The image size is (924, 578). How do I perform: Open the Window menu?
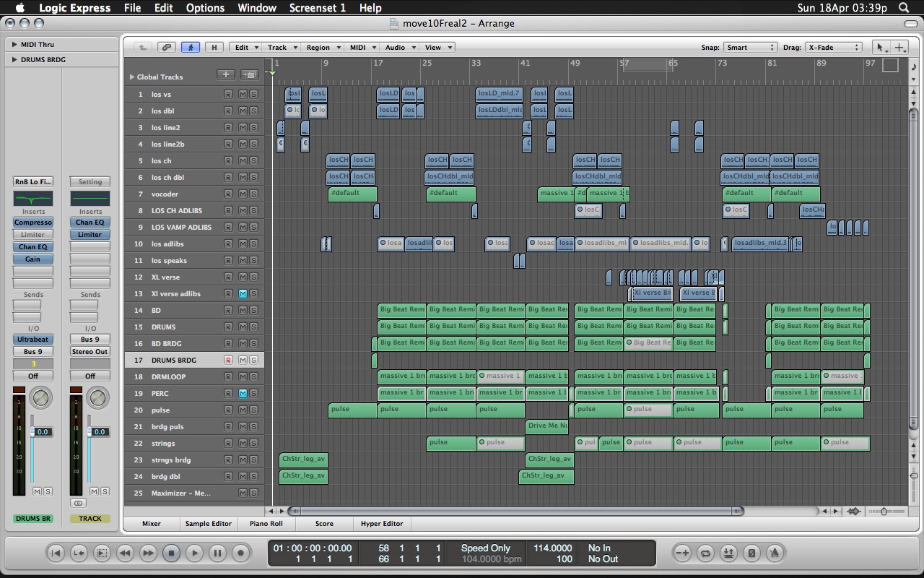(257, 8)
